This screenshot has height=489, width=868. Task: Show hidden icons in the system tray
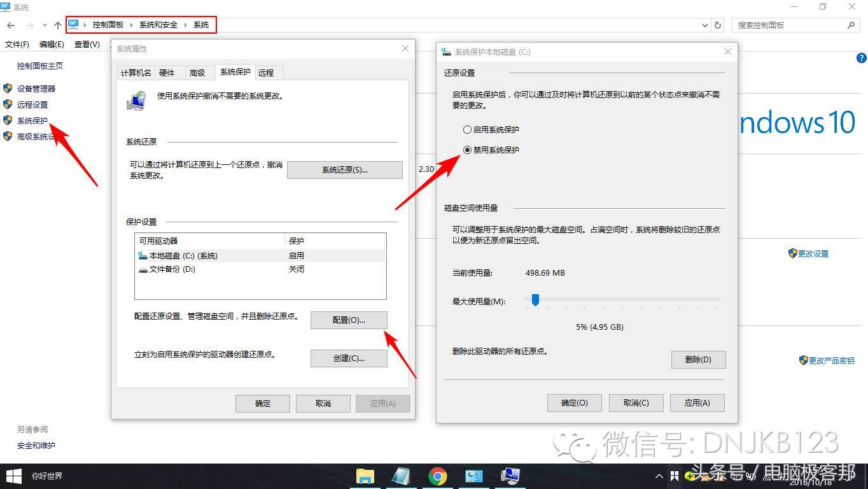point(659,476)
